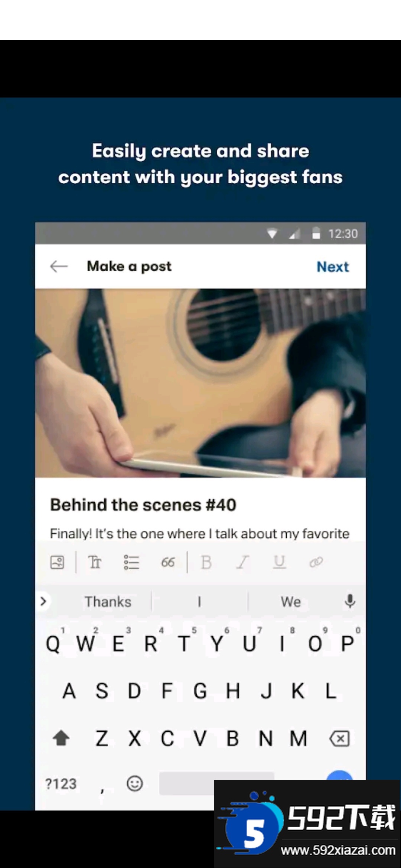The height and width of the screenshot is (868, 401).
Task: Choose the "Thanks" word suggestion
Action: click(108, 602)
